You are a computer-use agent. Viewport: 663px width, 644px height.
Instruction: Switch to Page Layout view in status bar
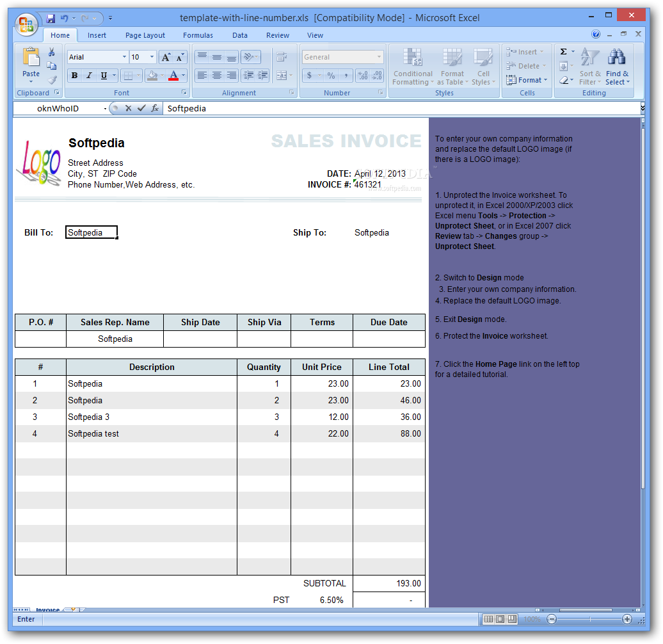point(500,620)
